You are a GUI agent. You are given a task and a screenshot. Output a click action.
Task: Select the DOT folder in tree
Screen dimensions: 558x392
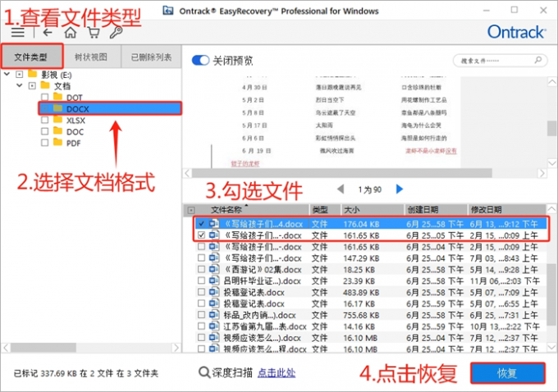75,98
